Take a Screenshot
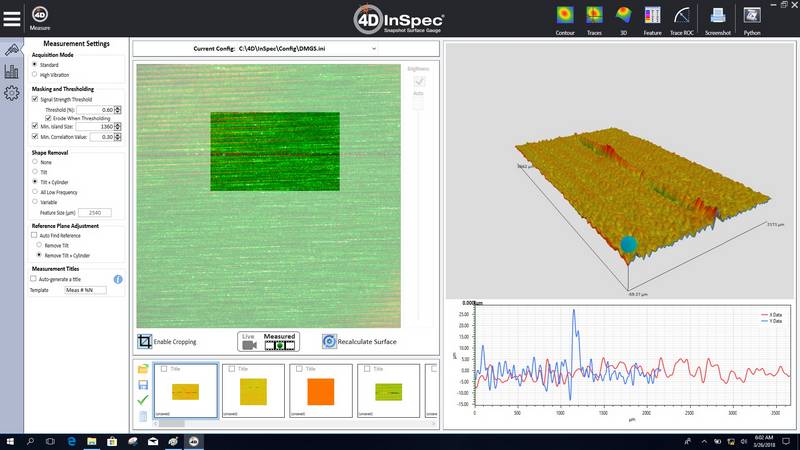Screen dimensions: 800x450 717,21
